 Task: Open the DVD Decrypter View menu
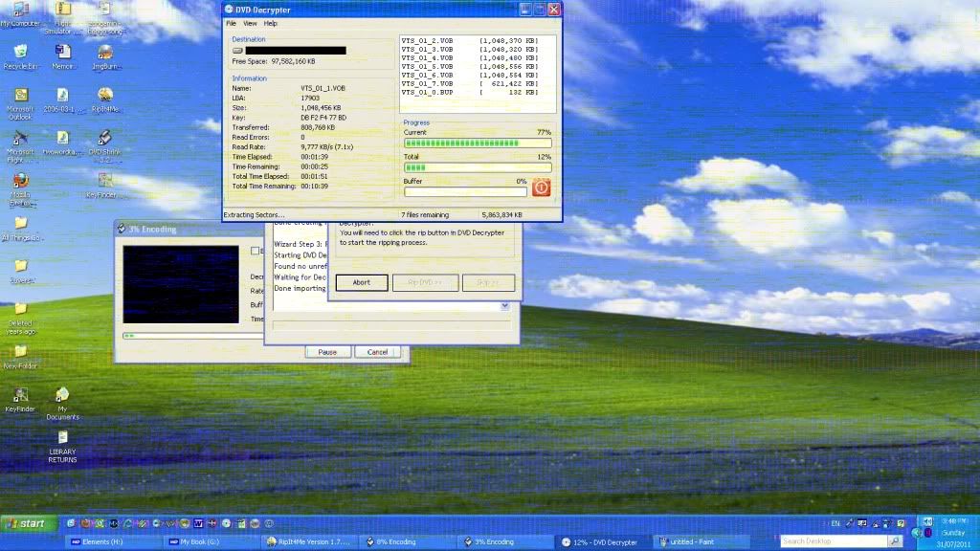point(250,23)
